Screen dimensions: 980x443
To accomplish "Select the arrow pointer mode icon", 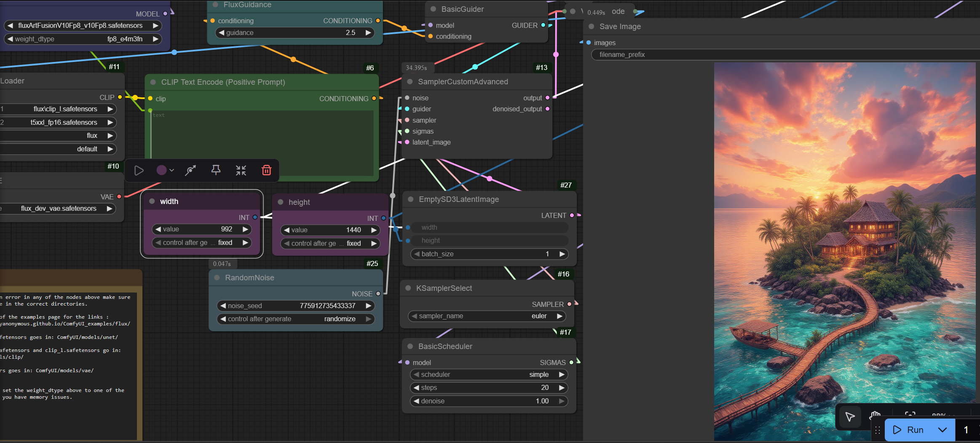I will [850, 417].
